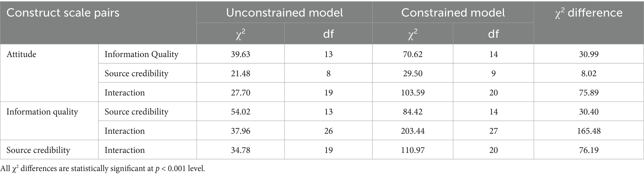
Task: Select the Constrained model column header
Action: pos(453,12)
